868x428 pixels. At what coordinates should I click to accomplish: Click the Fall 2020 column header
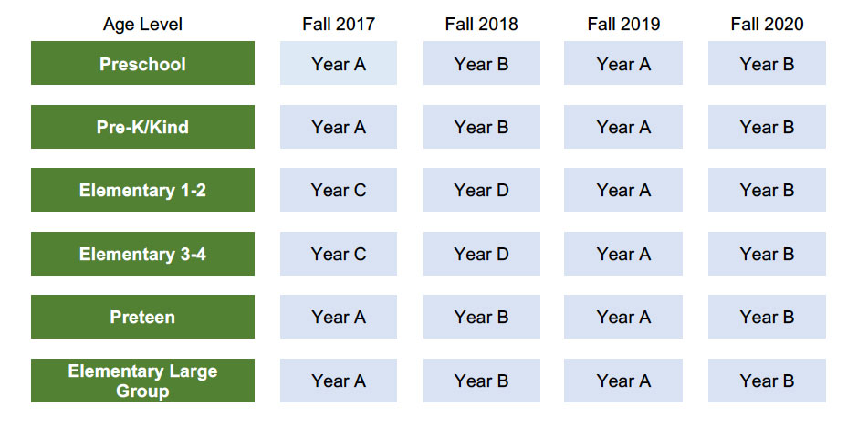[767, 24]
